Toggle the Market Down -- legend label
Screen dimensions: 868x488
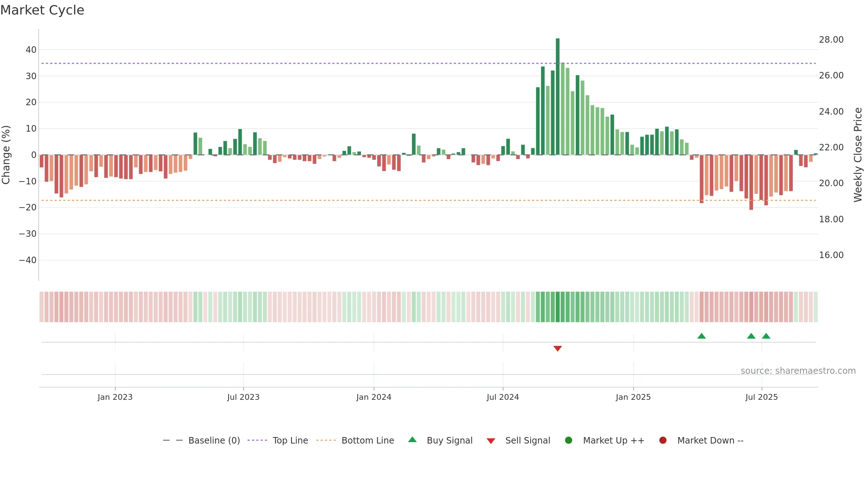pos(710,440)
